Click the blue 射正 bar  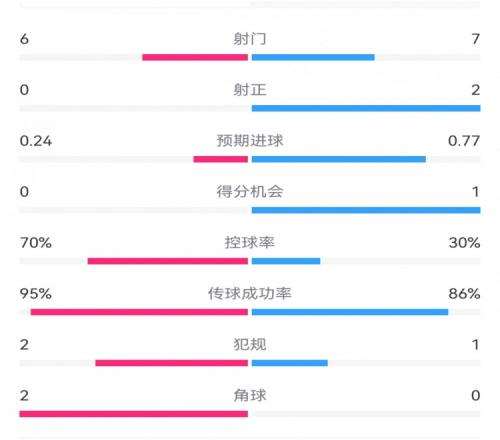click(x=366, y=108)
